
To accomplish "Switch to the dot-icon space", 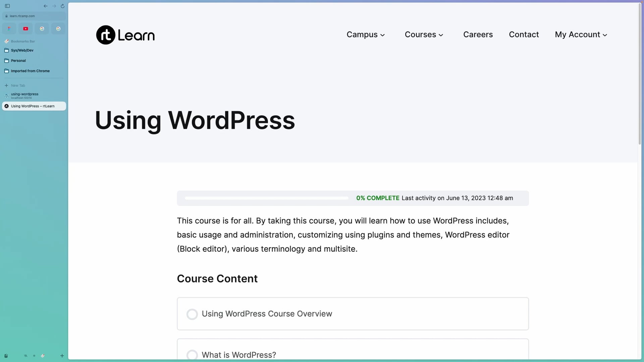I will coord(34,356).
